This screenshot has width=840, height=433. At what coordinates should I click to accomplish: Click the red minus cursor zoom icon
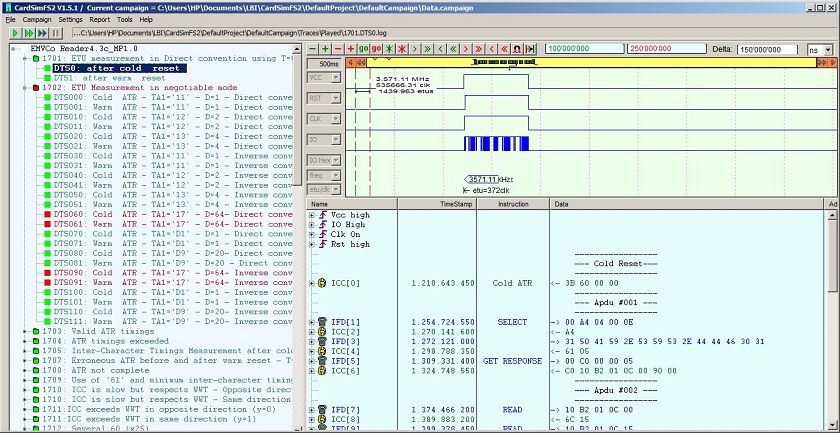point(338,49)
